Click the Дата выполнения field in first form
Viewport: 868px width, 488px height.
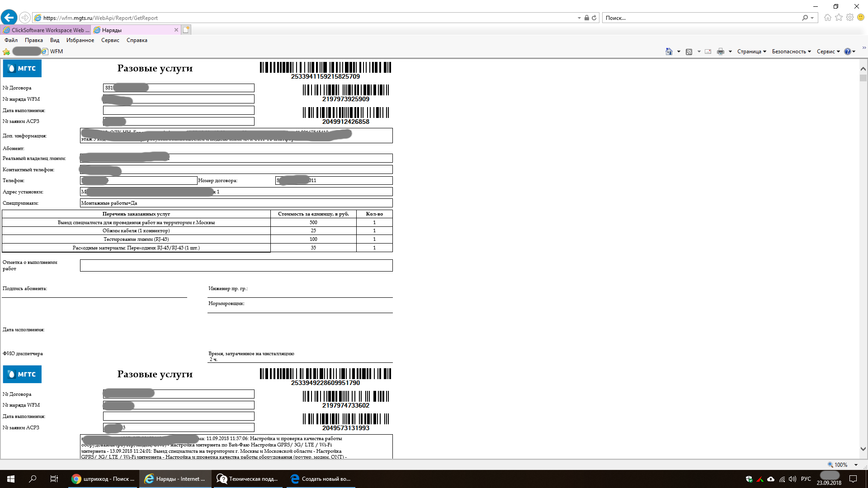pyautogui.click(x=179, y=110)
